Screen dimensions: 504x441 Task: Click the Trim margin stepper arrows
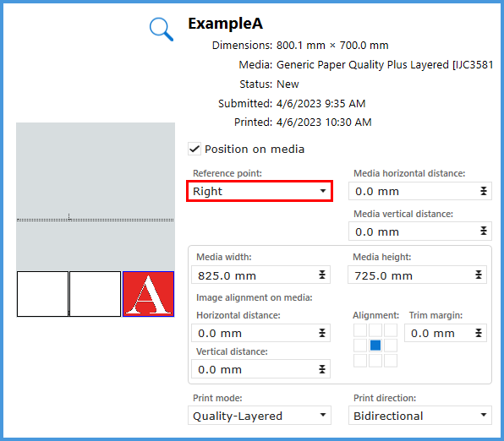click(479, 333)
